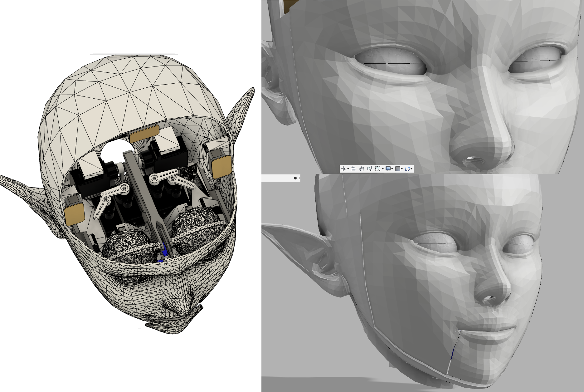
Task: Expand the Viewports dropdown arrow
Action: (411, 169)
